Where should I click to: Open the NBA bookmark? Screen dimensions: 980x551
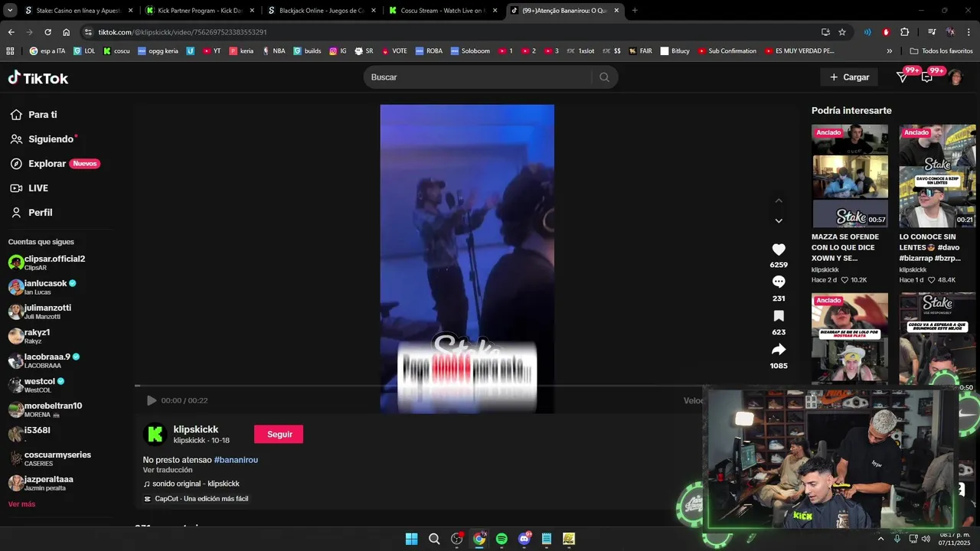click(273, 51)
